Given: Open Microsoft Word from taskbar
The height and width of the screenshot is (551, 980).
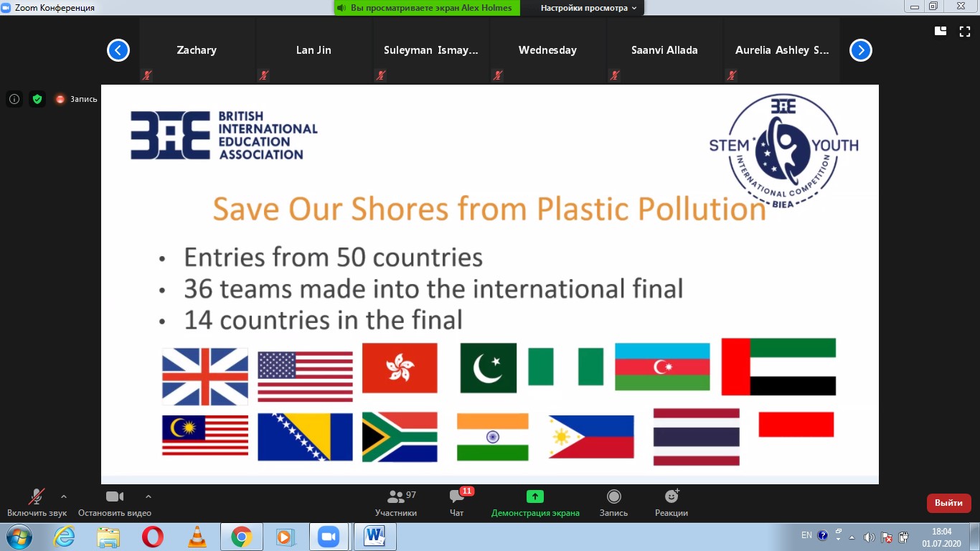Looking at the screenshot, I should [374, 537].
